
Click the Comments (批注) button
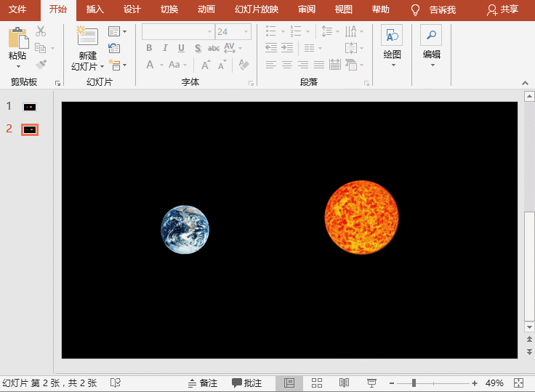tap(246, 383)
